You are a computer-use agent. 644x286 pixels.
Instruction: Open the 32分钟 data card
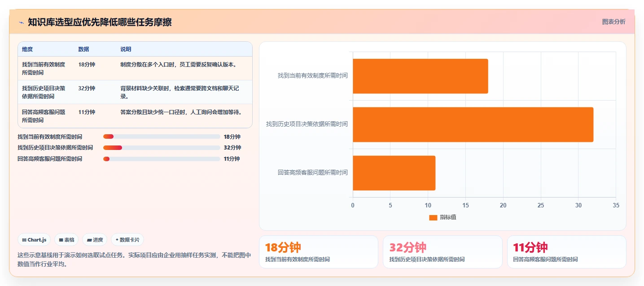click(442, 252)
